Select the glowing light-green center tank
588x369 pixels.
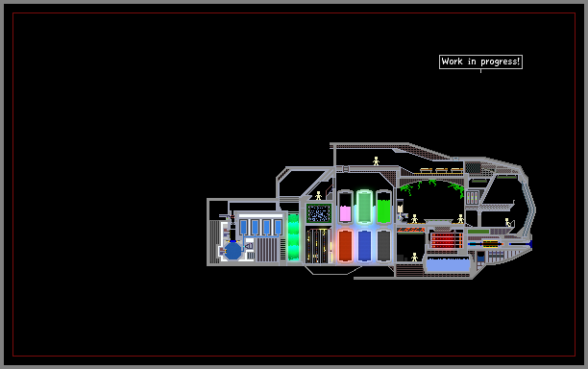(364, 207)
